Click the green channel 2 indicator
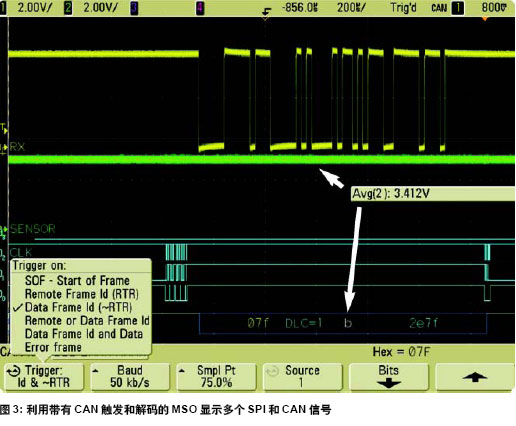 [68, 8]
